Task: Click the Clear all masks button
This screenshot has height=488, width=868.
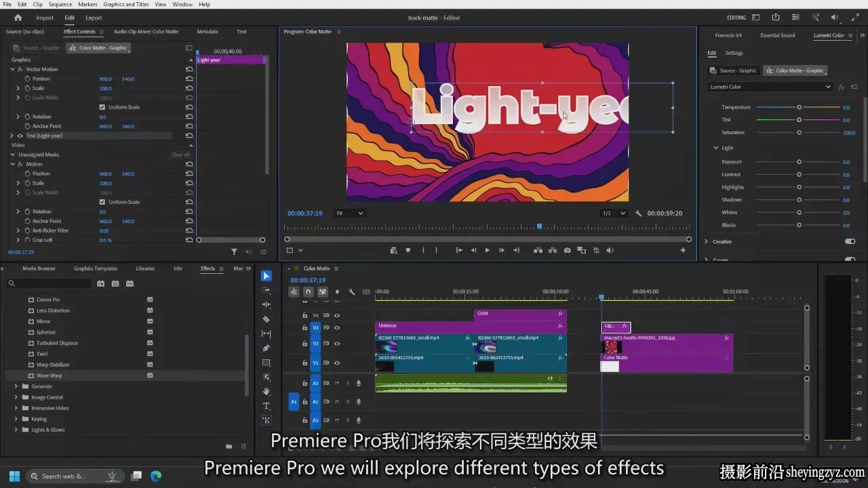Action: pos(180,155)
